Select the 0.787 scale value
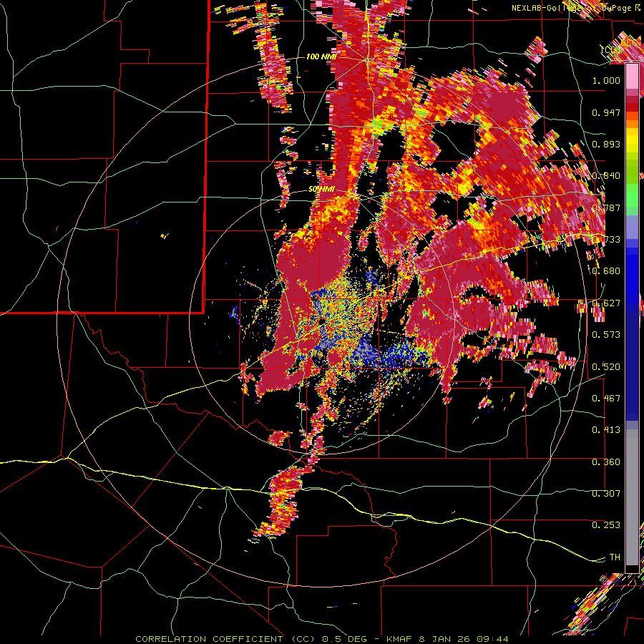The image size is (644, 644). 606,208
